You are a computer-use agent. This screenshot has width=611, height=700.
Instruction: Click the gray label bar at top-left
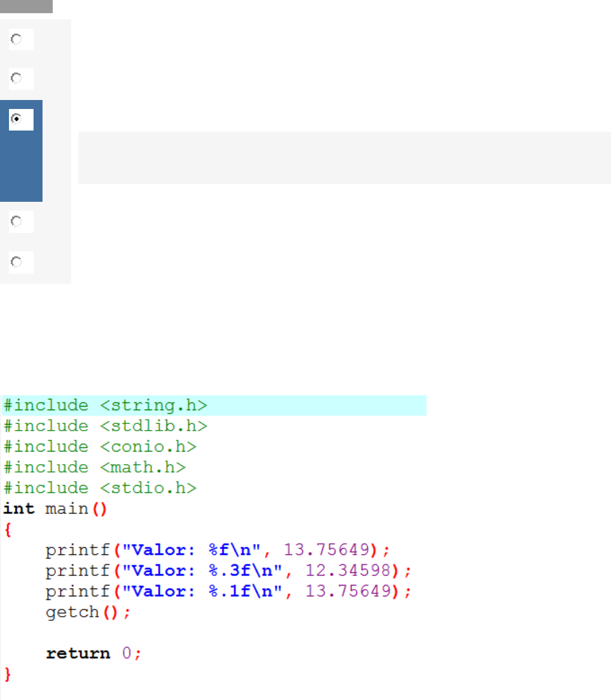26,7
